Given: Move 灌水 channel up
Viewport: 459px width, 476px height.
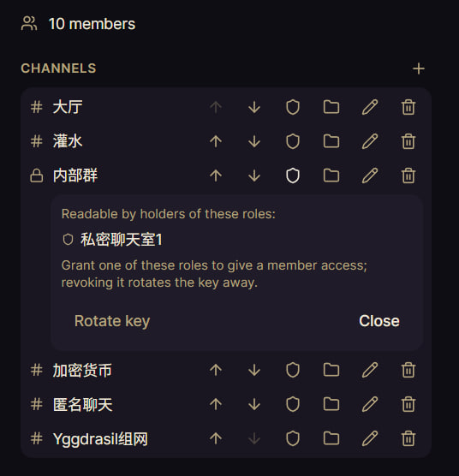Looking at the screenshot, I should (x=216, y=141).
